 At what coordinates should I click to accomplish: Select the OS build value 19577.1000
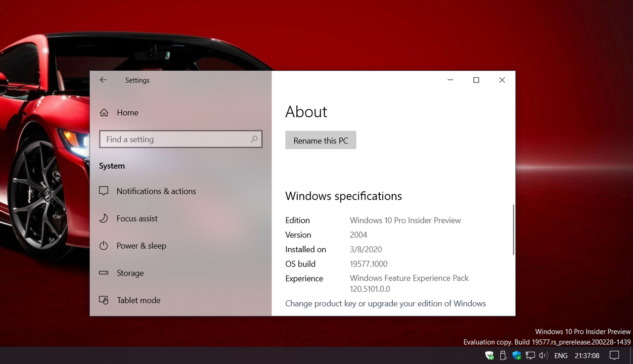coord(368,264)
